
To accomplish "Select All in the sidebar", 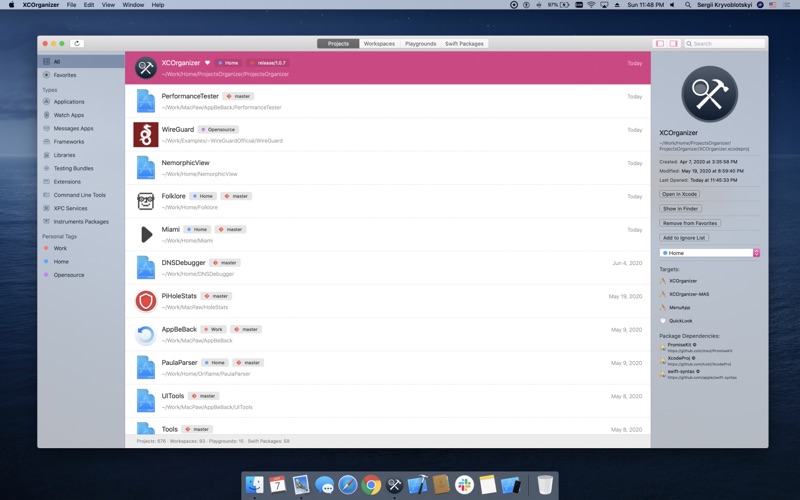I will (81, 61).
